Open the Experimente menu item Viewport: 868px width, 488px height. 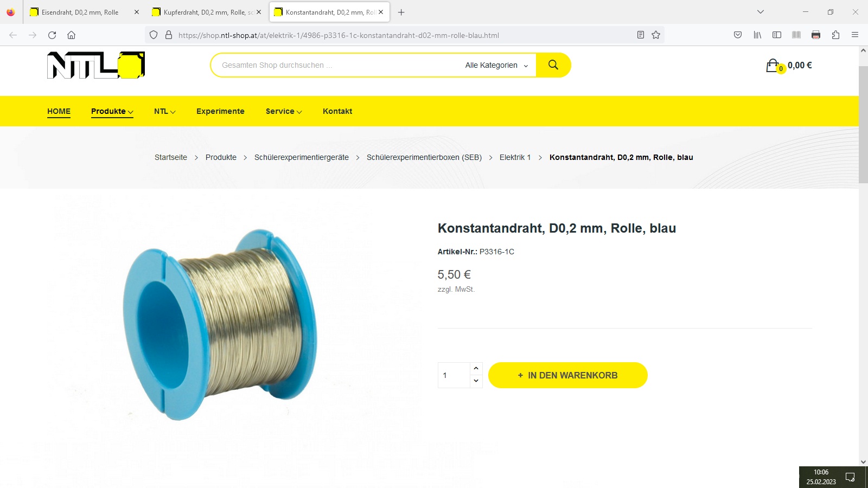[x=220, y=111]
